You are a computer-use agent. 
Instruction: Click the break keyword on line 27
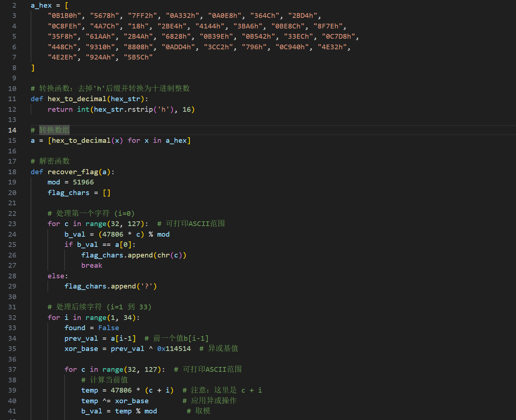tap(92, 266)
